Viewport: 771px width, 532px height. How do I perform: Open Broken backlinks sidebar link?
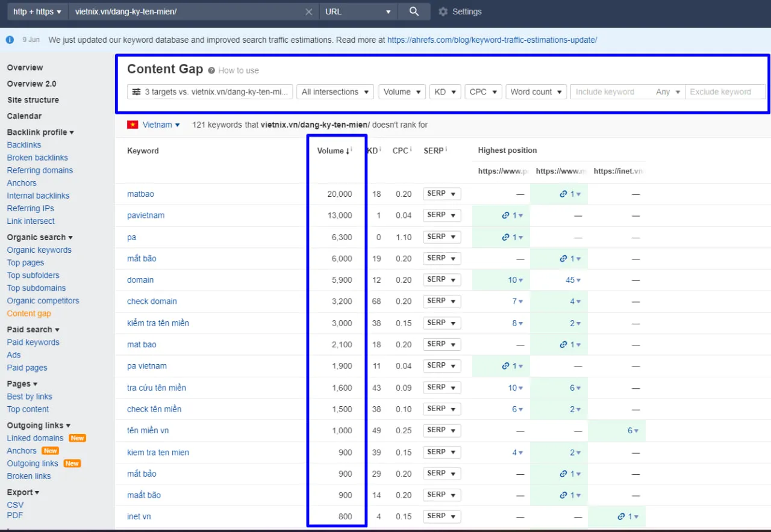pyautogui.click(x=37, y=158)
